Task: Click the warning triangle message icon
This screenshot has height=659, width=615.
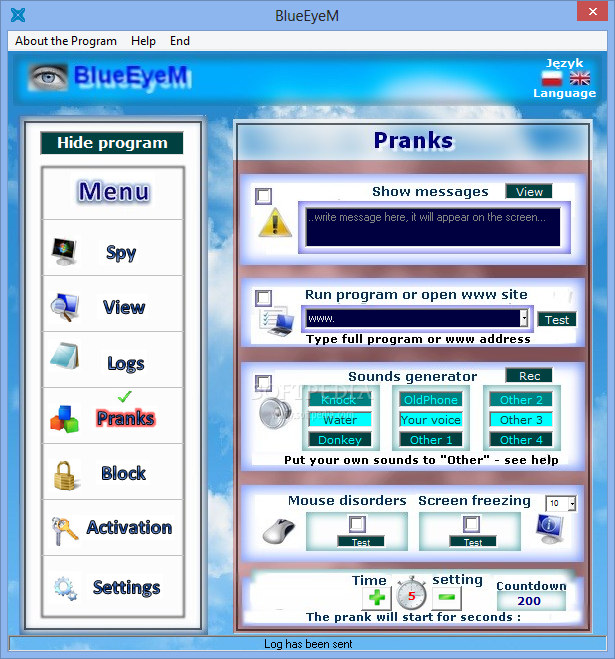Action: 275,222
